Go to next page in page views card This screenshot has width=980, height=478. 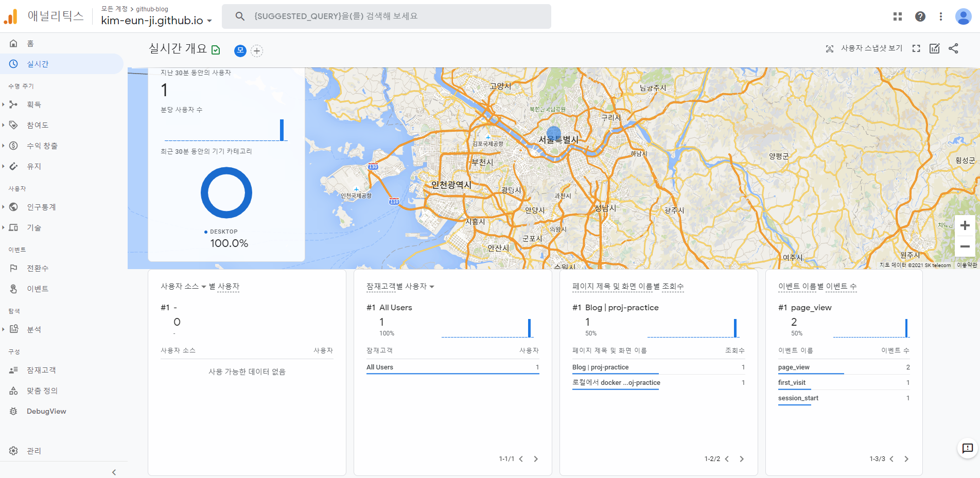742,459
